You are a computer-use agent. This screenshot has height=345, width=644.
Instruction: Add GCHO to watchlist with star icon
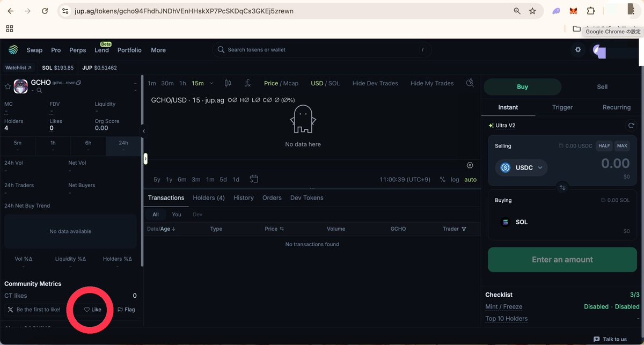(x=8, y=86)
